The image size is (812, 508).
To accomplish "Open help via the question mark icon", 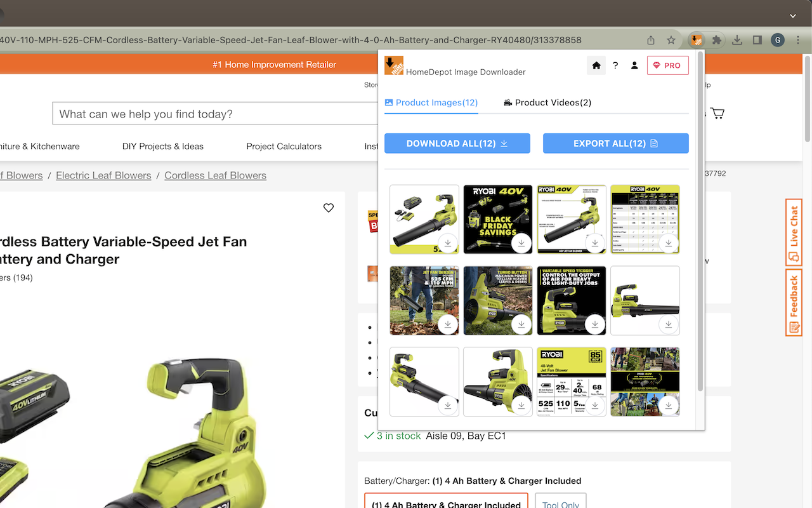I will (615, 65).
